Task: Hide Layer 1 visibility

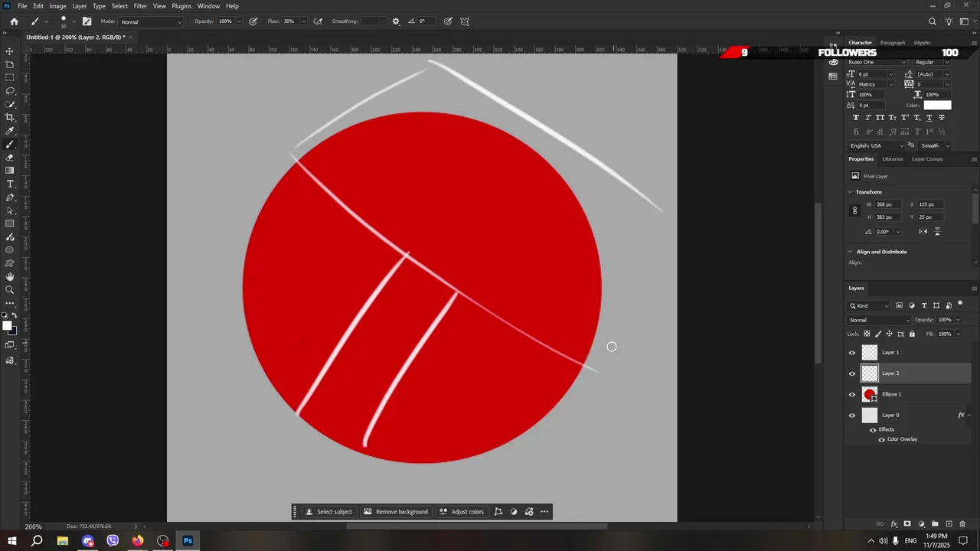Action: (x=852, y=353)
